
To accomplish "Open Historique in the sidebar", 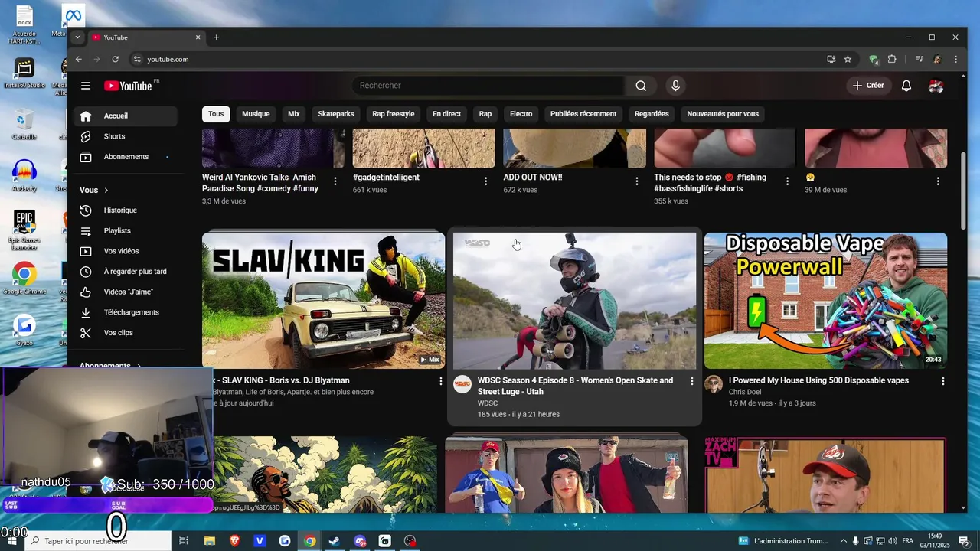I will [x=126, y=210].
